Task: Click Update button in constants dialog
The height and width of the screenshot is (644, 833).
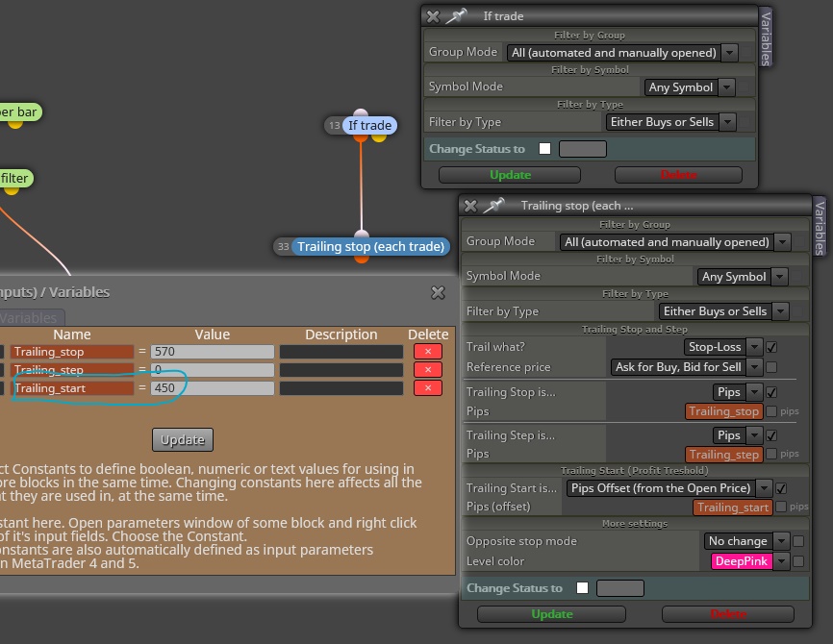Action: [183, 439]
